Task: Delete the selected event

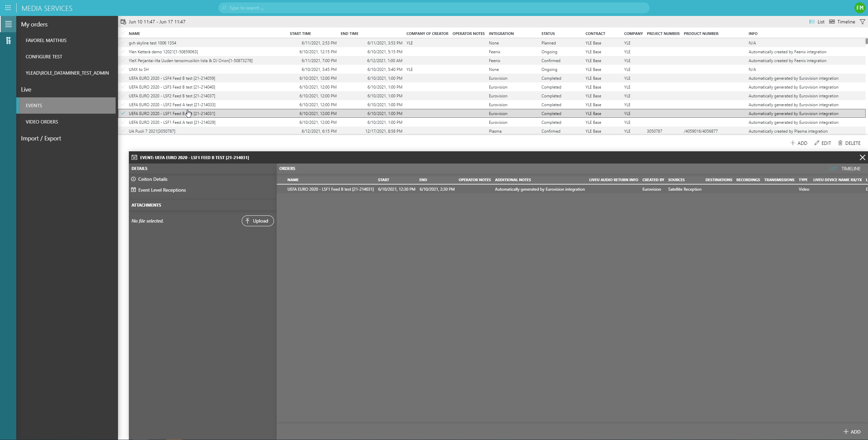Action: tap(849, 143)
